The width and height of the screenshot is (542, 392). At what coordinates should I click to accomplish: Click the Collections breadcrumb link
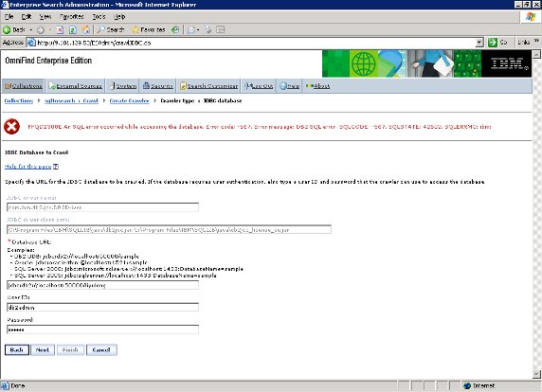[x=19, y=101]
